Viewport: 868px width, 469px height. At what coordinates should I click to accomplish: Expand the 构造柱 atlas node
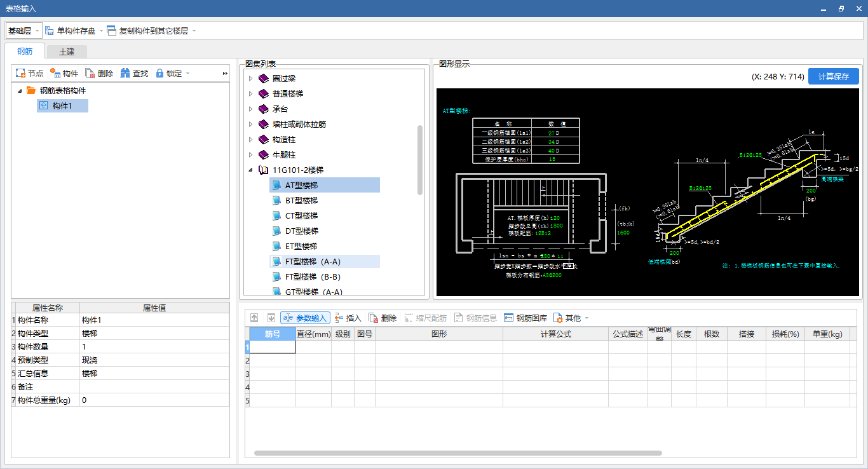250,139
